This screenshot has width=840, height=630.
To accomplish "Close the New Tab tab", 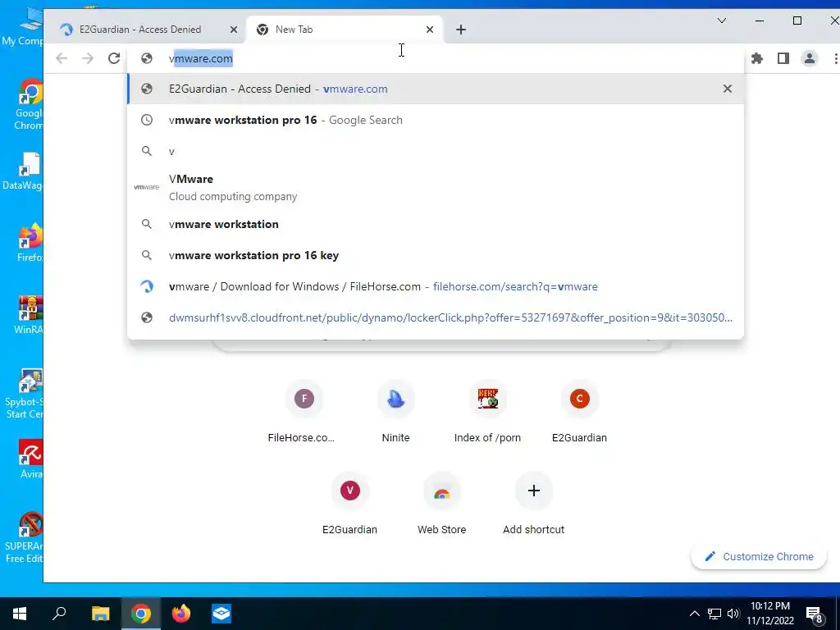I will [430, 30].
